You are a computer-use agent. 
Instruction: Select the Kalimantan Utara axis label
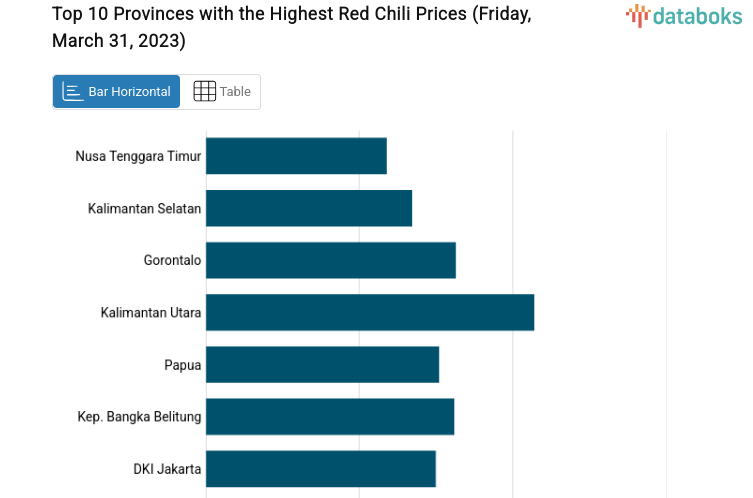(151, 312)
